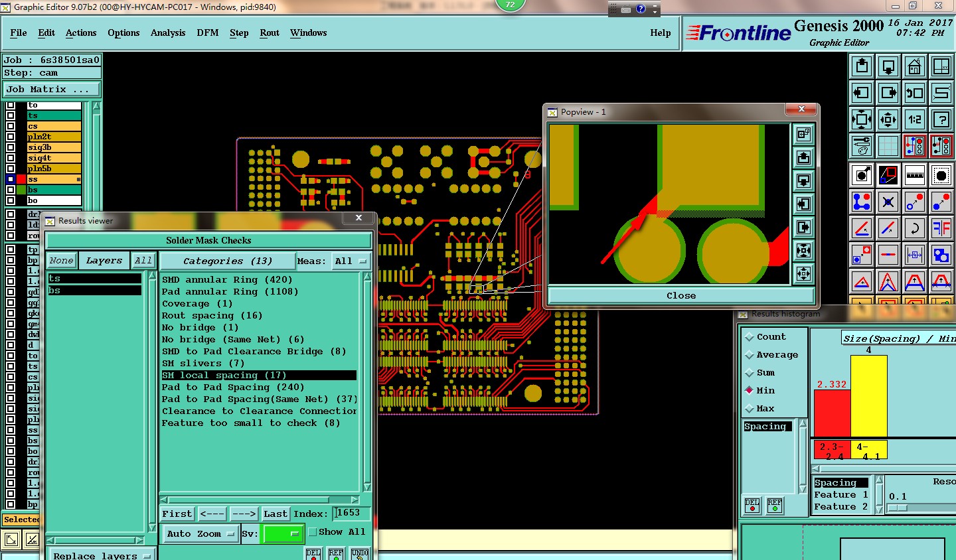956x560 pixels.
Task: Pan up using the up-arrow view icon
Action: pyautogui.click(x=862, y=66)
